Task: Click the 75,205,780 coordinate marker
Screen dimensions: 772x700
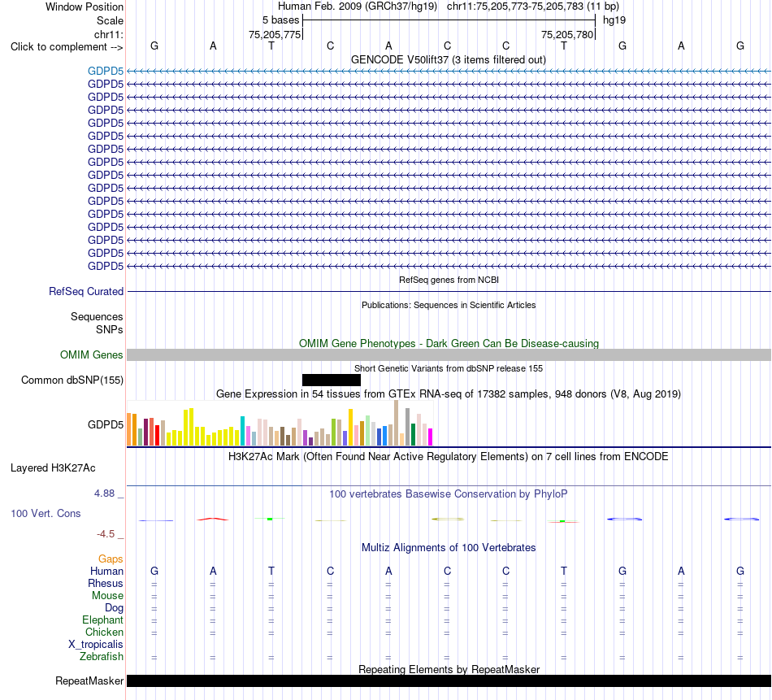Action: 567,34
